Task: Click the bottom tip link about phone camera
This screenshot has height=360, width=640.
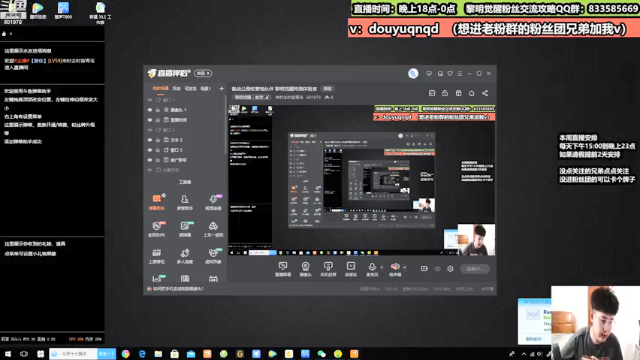Action: pos(178,289)
